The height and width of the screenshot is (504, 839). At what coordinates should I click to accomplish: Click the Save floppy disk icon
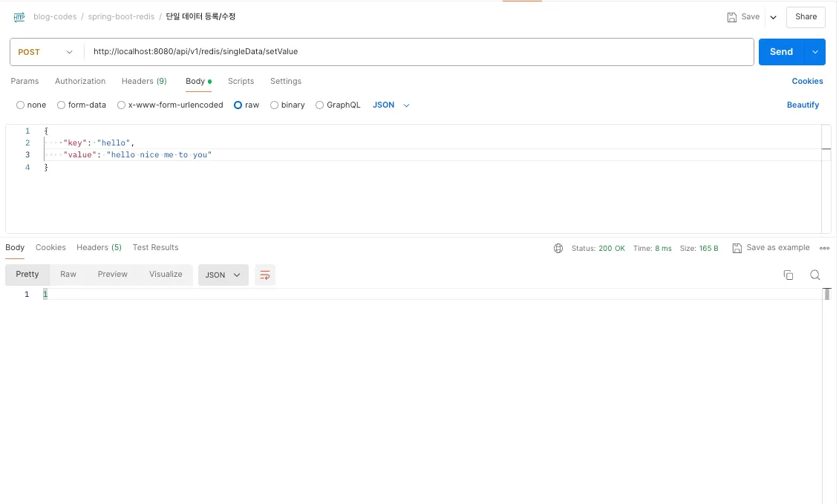pyautogui.click(x=731, y=17)
